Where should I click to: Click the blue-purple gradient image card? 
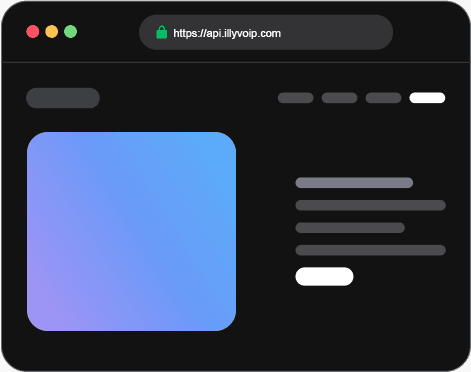coord(131,231)
